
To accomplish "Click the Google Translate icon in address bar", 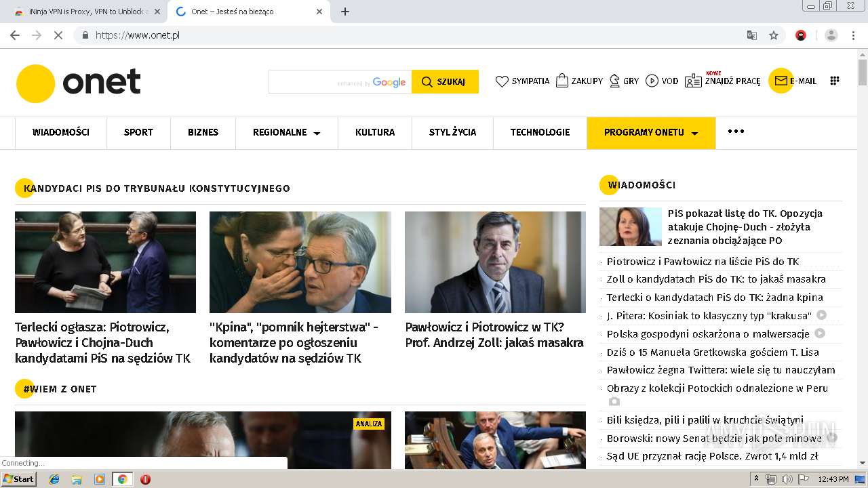I will pyautogui.click(x=752, y=35).
